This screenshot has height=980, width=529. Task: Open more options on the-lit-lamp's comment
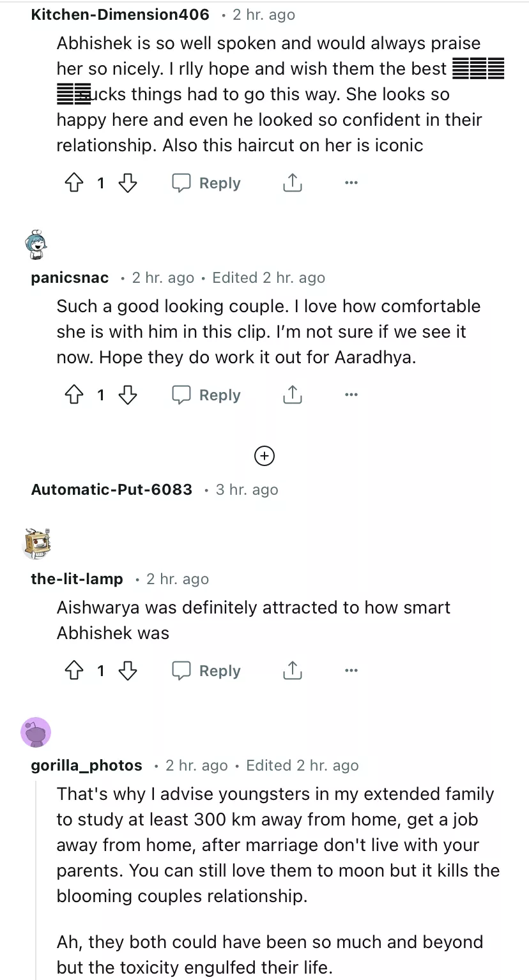point(351,671)
